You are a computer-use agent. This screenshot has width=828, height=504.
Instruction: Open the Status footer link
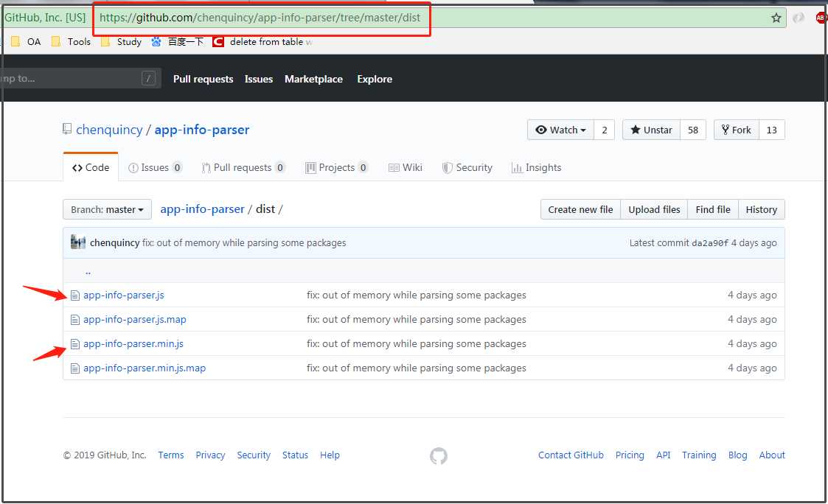coord(295,455)
